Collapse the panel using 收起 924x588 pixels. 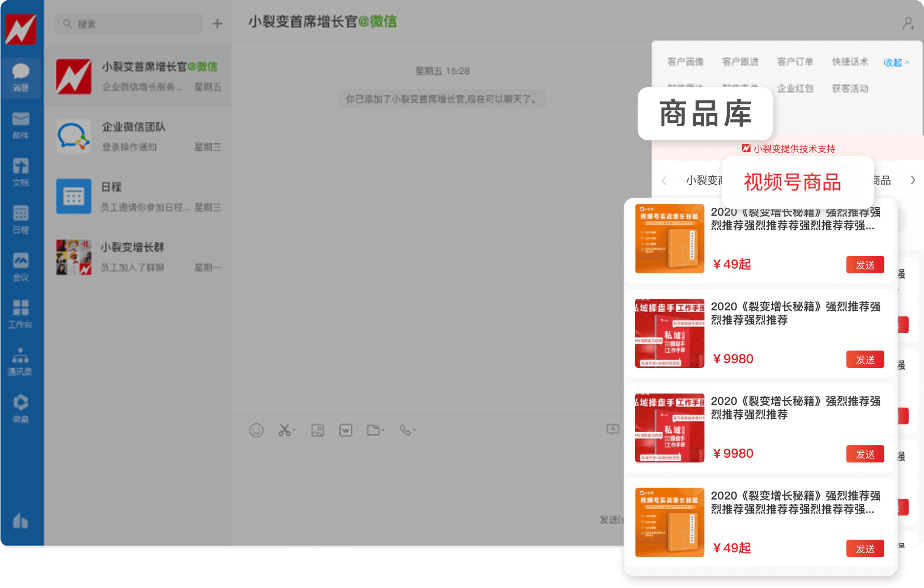pyautogui.click(x=897, y=62)
